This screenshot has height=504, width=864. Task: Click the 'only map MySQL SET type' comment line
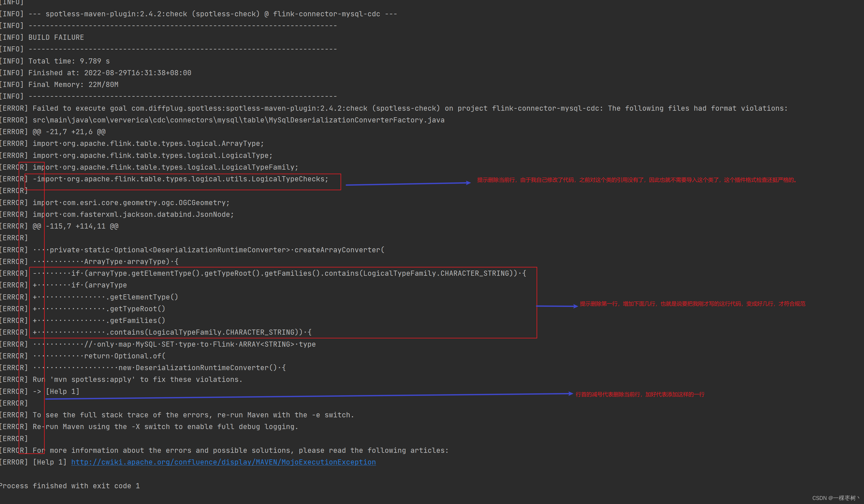pyautogui.click(x=158, y=344)
